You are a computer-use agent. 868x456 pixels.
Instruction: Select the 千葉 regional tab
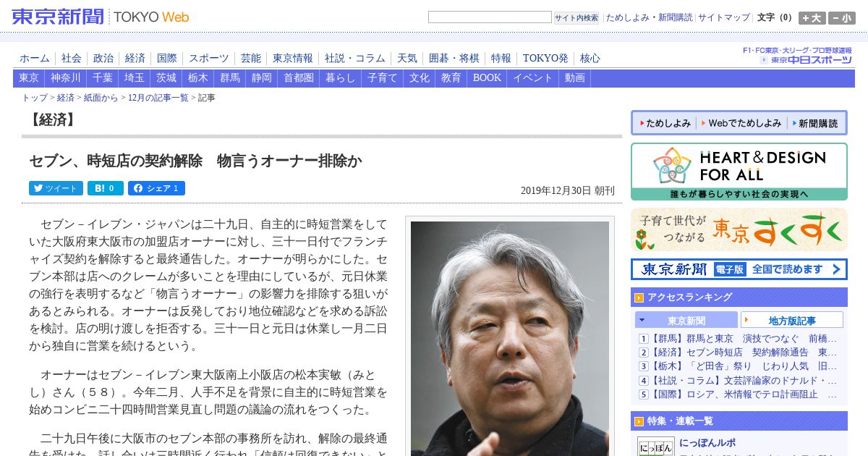pos(103,78)
